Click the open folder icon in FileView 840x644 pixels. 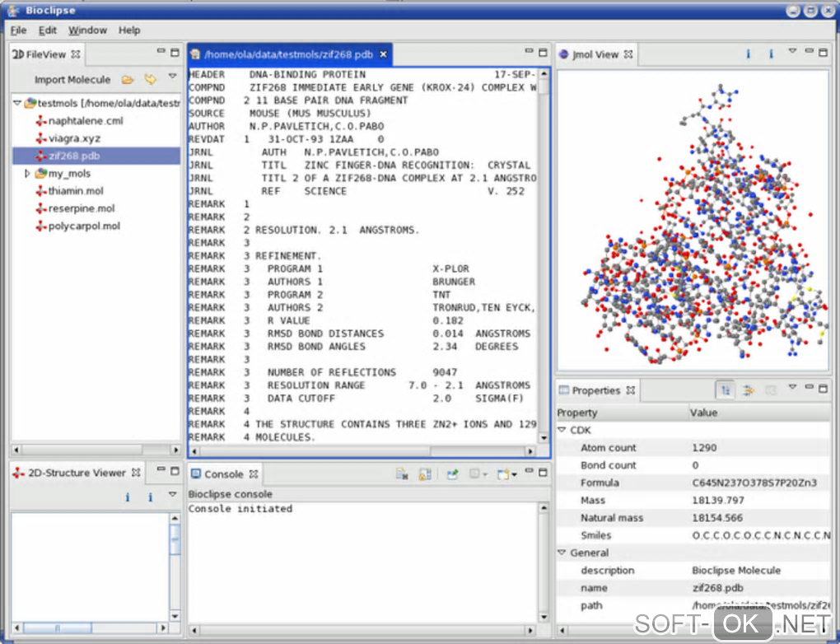pos(127,80)
